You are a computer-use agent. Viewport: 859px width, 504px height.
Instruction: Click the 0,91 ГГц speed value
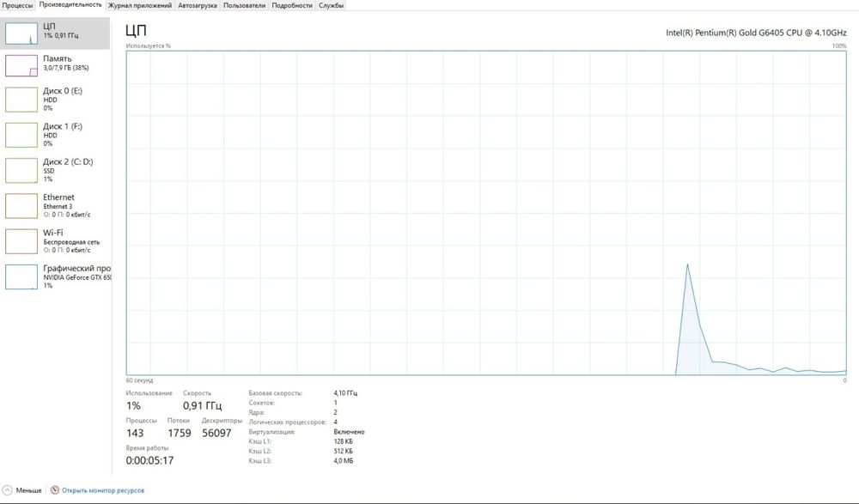[202, 406]
